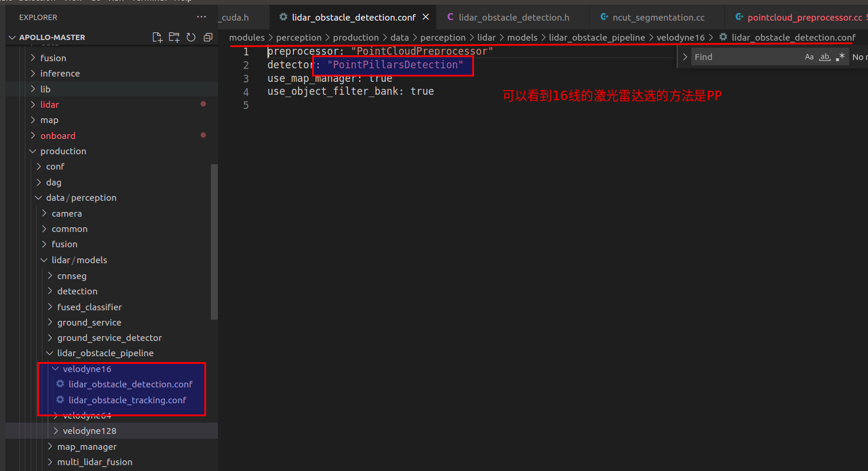The width and height of the screenshot is (868, 471).
Task: Open lidar_obstacle_detection.conf in file tree
Action: (112, 384)
